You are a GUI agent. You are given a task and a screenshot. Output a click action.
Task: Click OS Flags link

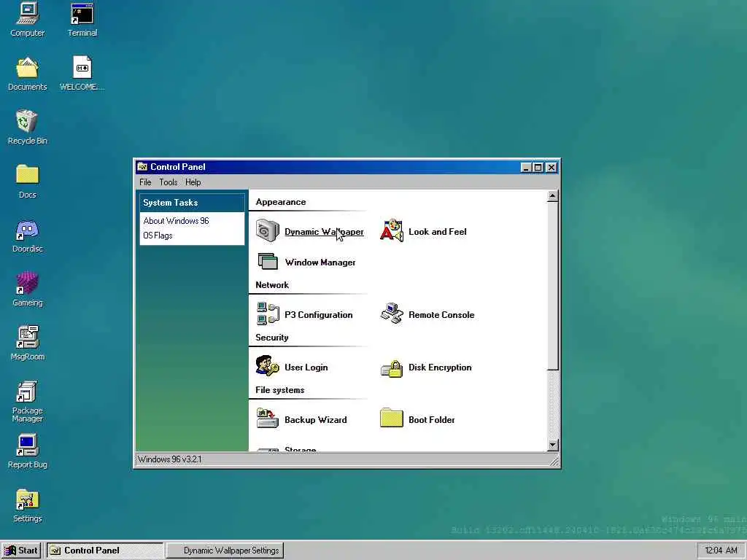point(158,236)
